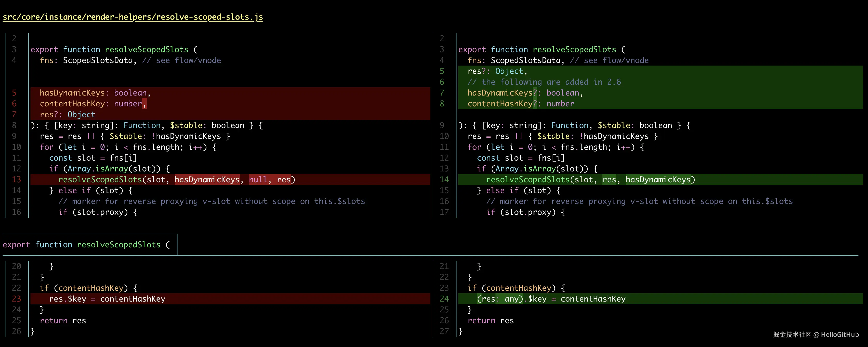Click 'if (slot.proxy) {' on the right pane

tap(525, 212)
